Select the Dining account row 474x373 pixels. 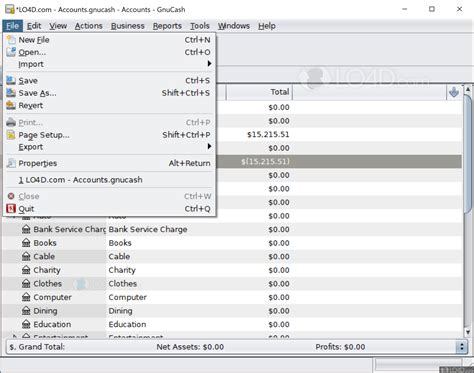click(232, 311)
